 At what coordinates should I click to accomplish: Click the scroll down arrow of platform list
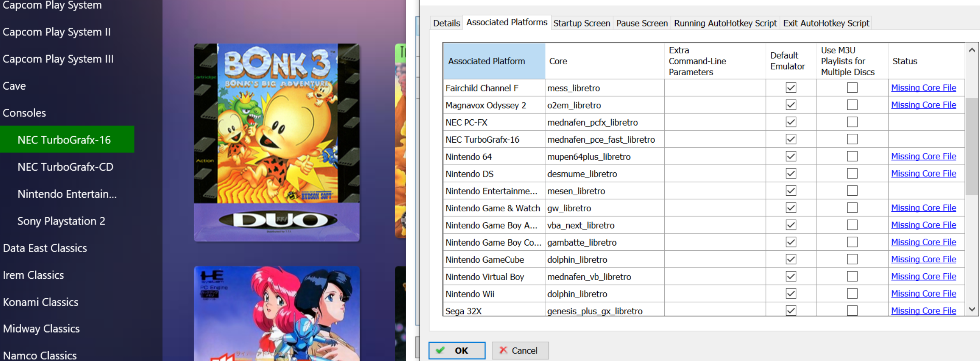pos(972,309)
